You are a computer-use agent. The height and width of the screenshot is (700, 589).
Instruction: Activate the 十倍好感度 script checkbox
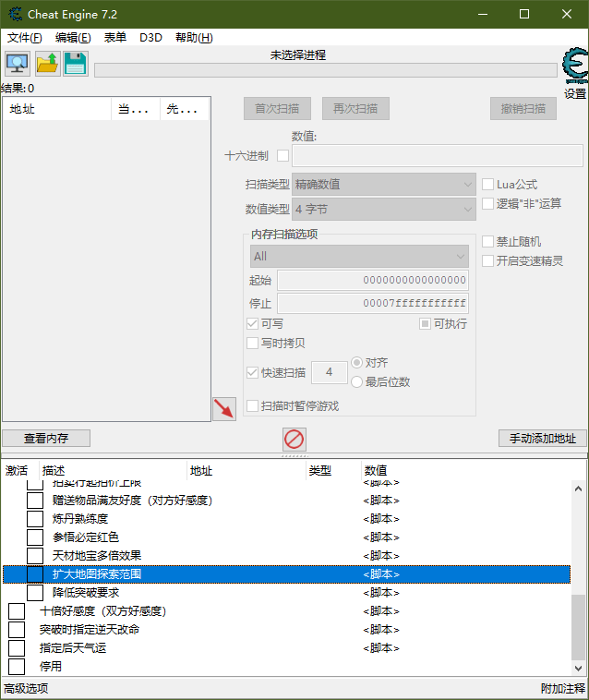pyautogui.click(x=17, y=611)
